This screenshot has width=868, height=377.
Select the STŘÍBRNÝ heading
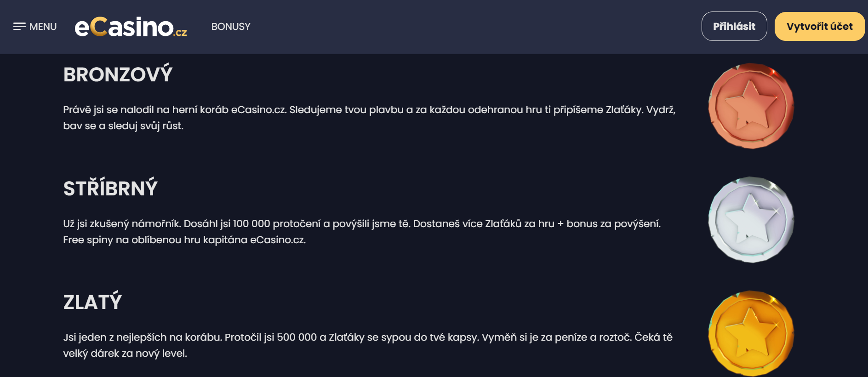(111, 188)
